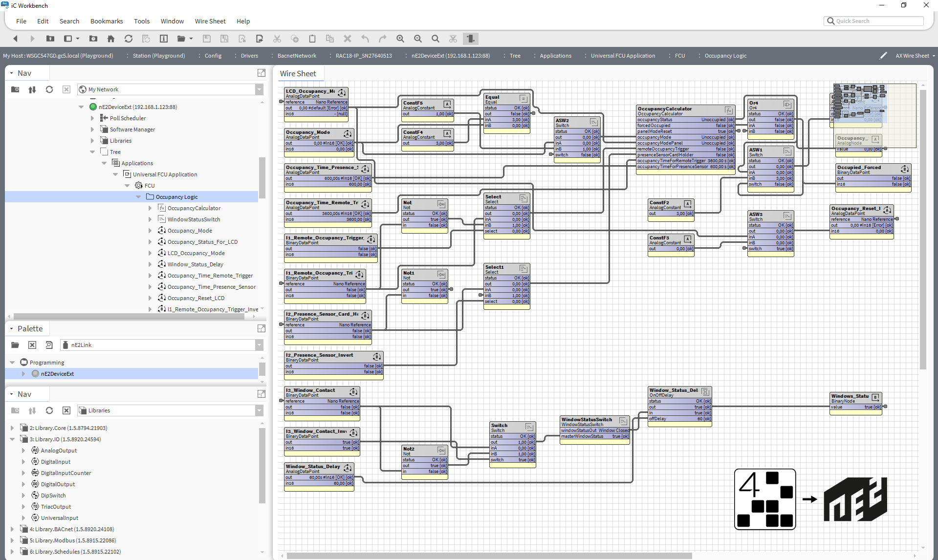The height and width of the screenshot is (560, 938).
Task: Click the open palette folder icon
Action: click(15, 345)
